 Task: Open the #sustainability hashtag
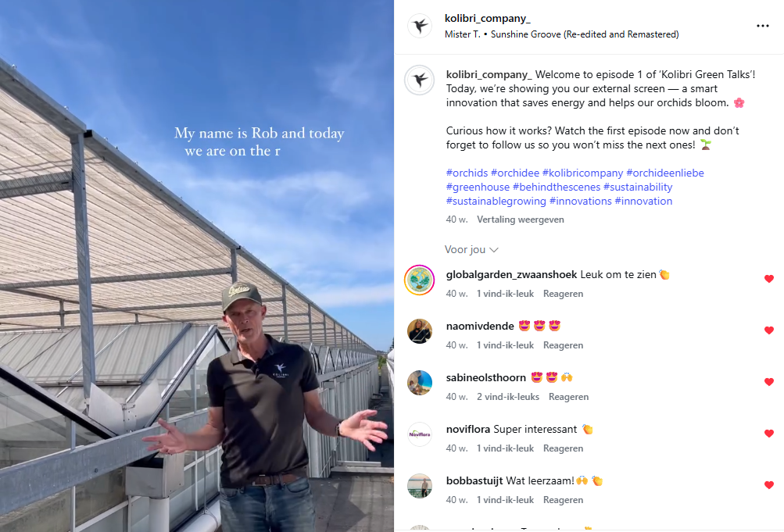(x=638, y=187)
